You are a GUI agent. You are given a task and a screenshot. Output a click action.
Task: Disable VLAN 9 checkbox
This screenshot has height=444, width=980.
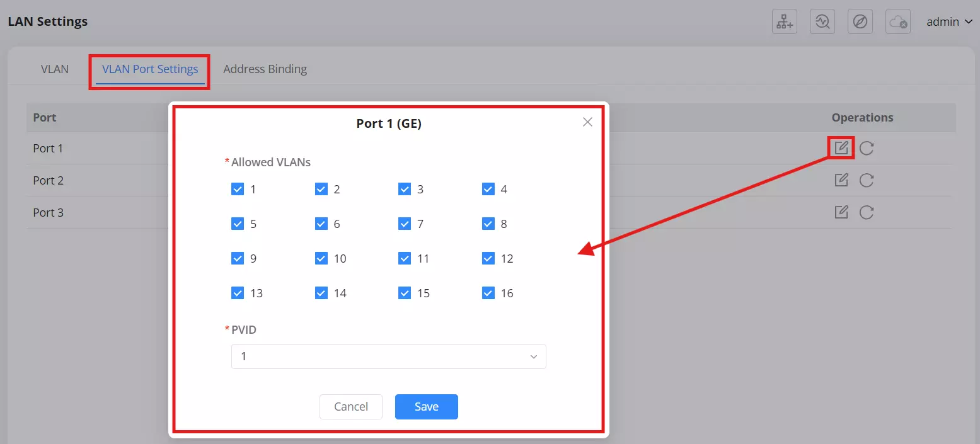tap(238, 258)
